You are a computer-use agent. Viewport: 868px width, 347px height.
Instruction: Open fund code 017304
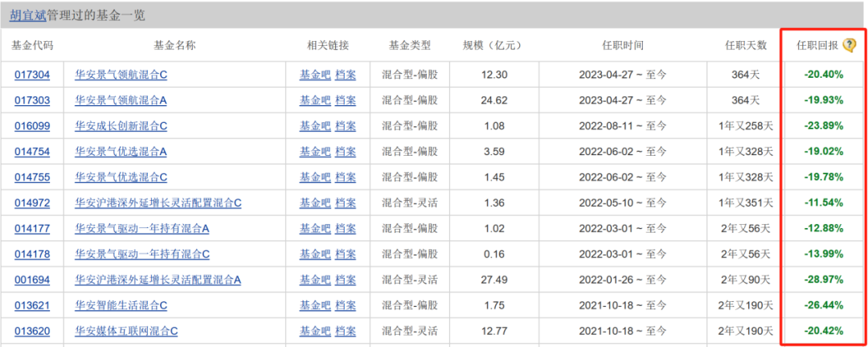coord(32,75)
